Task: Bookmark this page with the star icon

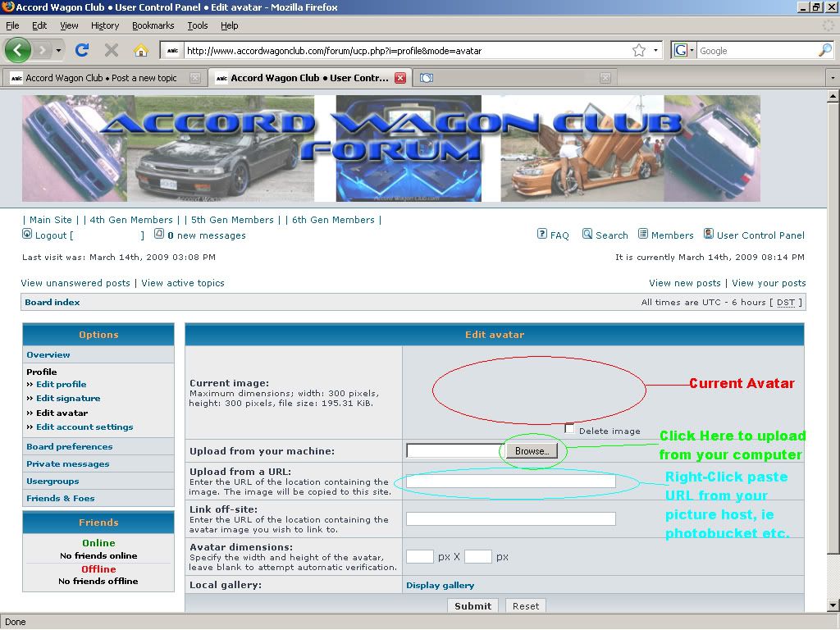Action: (x=638, y=50)
